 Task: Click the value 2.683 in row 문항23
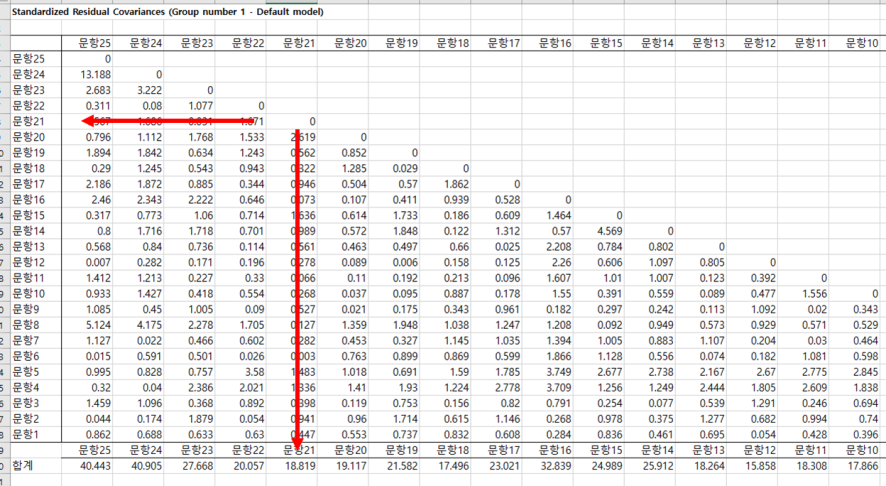pyautogui.click(x=98, y=90)
